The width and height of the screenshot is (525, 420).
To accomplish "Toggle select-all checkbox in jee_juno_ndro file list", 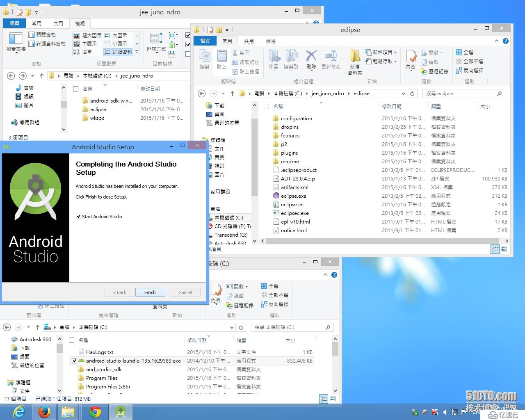I will tap(75, 89).
